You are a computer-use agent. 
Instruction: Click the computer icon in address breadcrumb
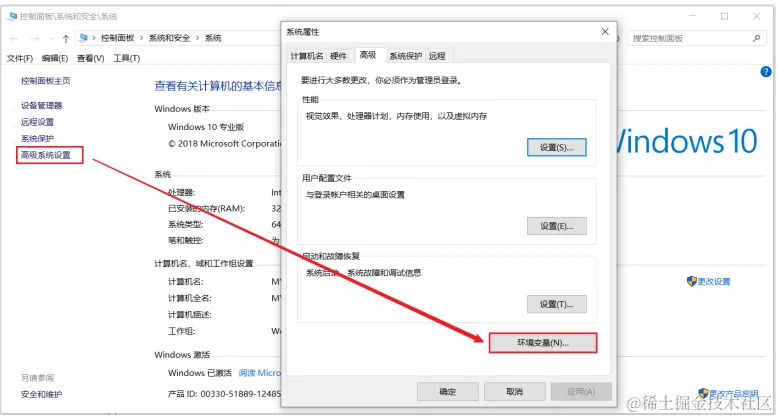83,38
